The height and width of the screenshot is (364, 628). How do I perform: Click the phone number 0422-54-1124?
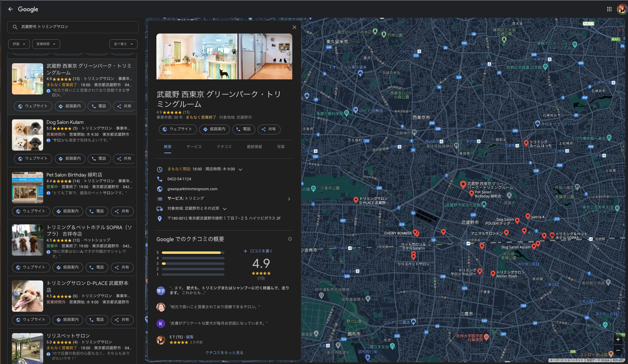(179, 179)
